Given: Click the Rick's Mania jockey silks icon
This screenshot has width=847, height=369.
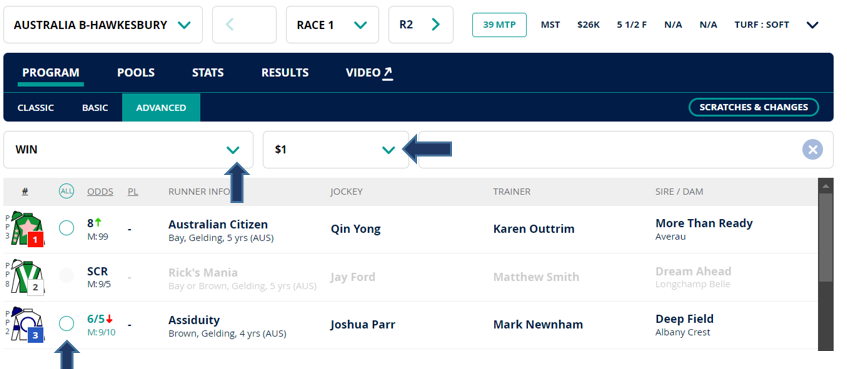Looking at the screenshot, I should pos(28,277).
